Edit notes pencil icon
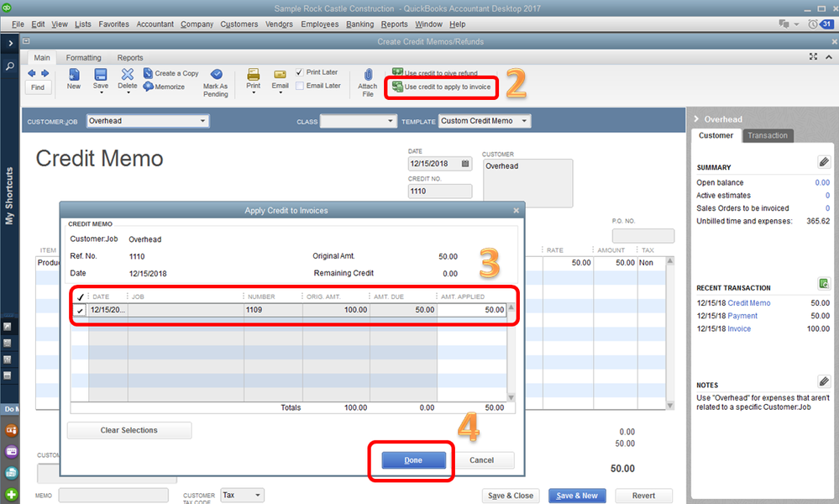Viewport: 839px width, 504px height. click(x=824, y=381)
